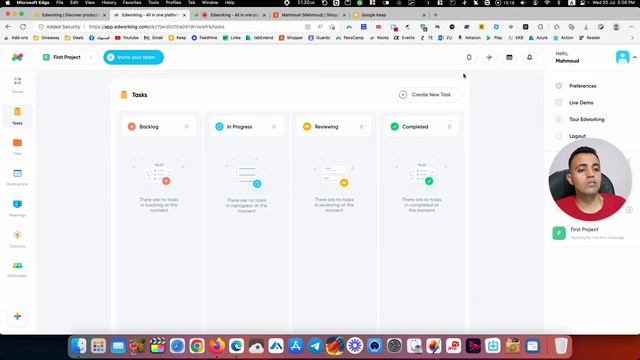Choose Tour Edworking from the user menu
The width and height of the screenshot is (640, 360).
point(587,120)
